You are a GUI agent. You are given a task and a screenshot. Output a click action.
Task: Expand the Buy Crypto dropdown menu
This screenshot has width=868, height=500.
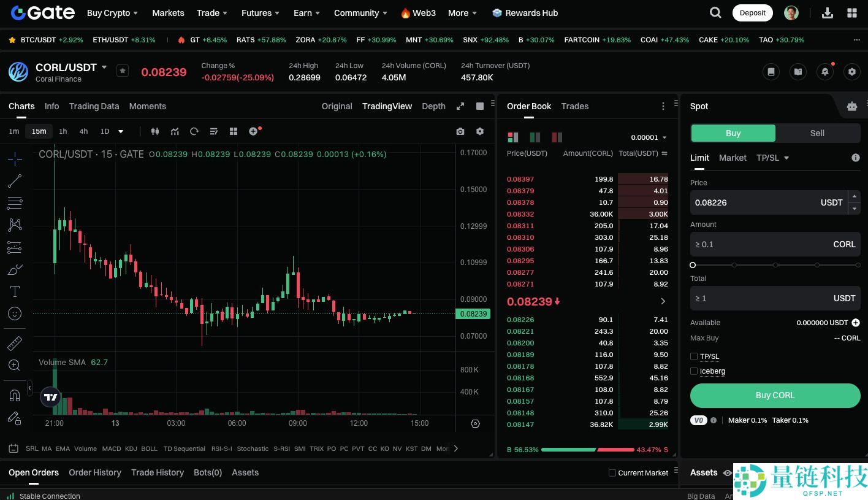pyautogui.click(x=112, y=13)
